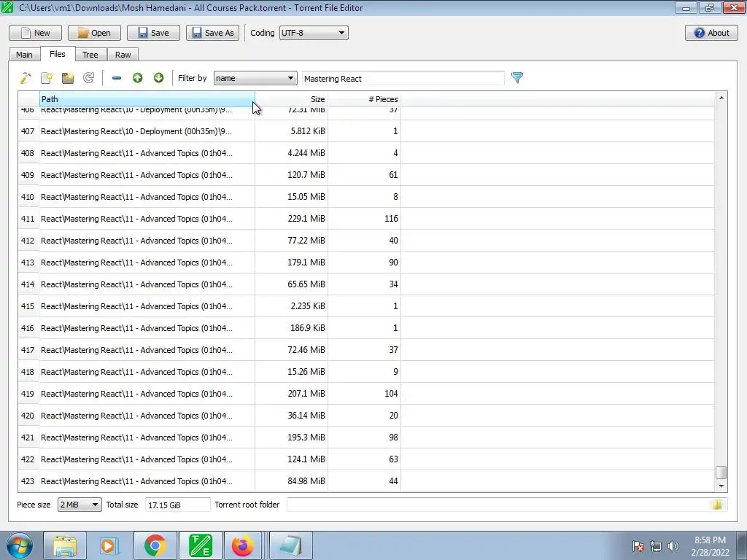Click the add folder icon in Files toolbar

pyautogui.click(x=68, y=78)
